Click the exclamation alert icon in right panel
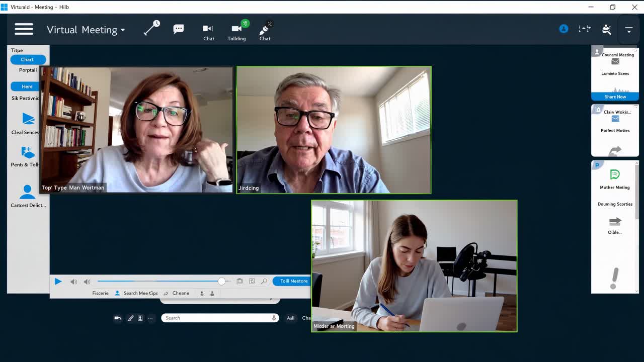Image resolution: width=644 pixels, height=362 pixels. tap(614, 279)
